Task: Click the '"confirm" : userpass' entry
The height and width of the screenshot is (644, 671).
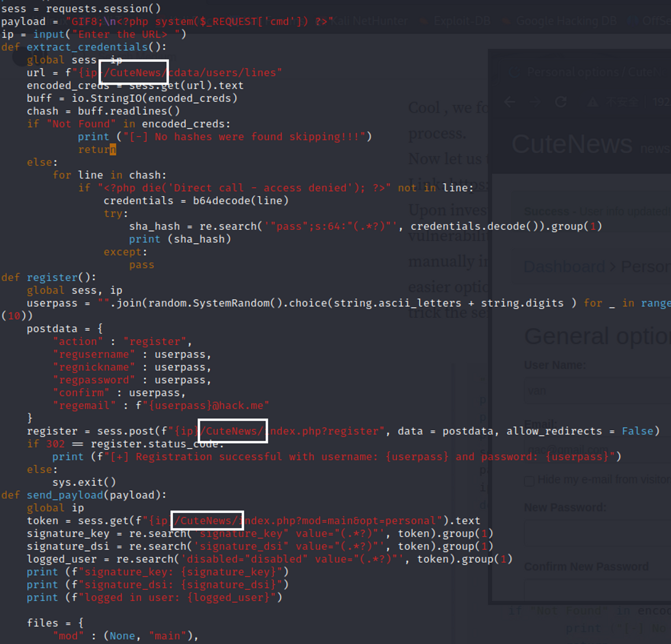Action: pyautogui.click(x=119, y=393)
